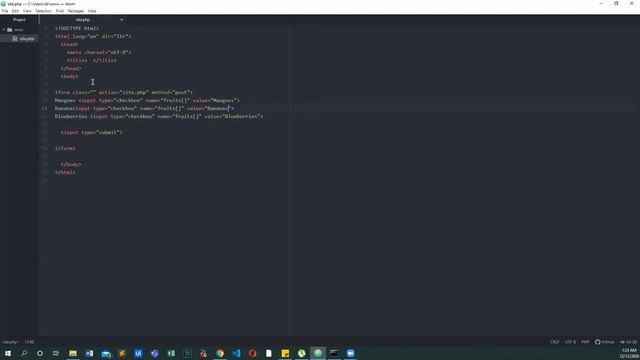Click the site.php file icon in the tree
Image resolution: width=640 pixels, height=360 pixels.
click(x=15, y=39)
